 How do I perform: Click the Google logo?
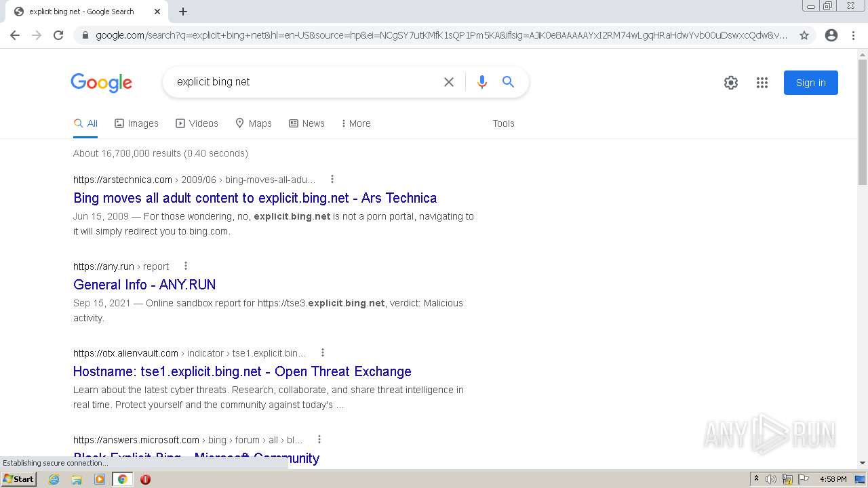tap(101, 83)
